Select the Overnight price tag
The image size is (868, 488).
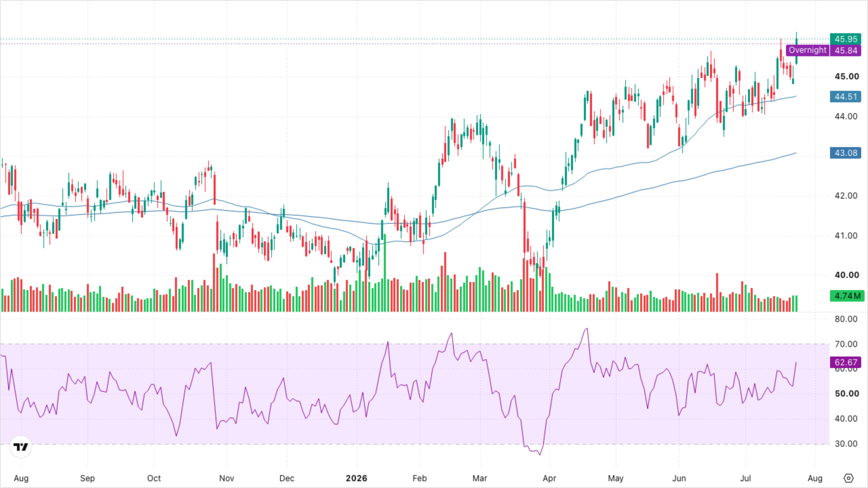(x=807, y=50)
